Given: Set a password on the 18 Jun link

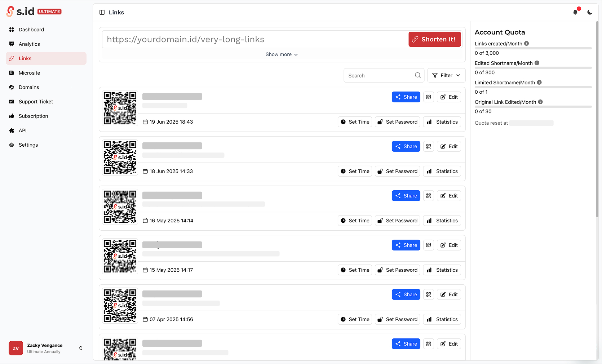Looking at the screenshot, I should (397, 171).
